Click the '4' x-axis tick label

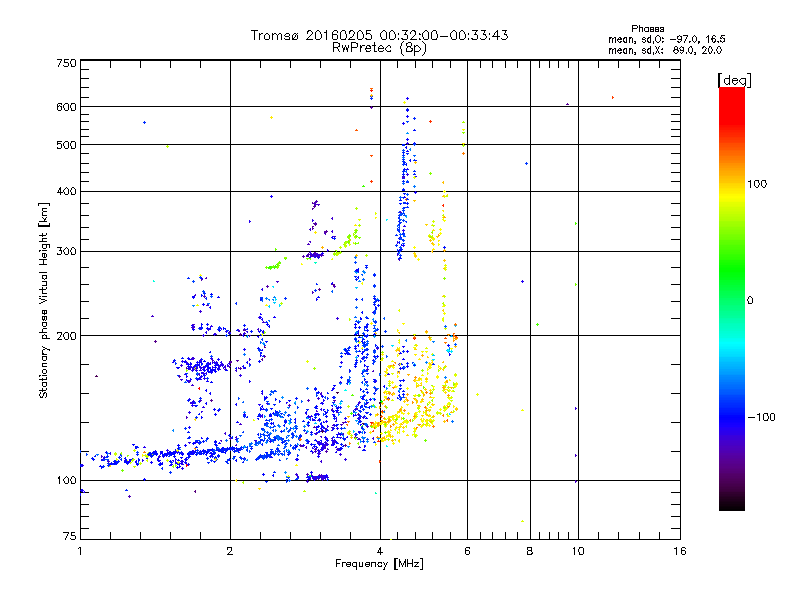[x=380, y=551]
